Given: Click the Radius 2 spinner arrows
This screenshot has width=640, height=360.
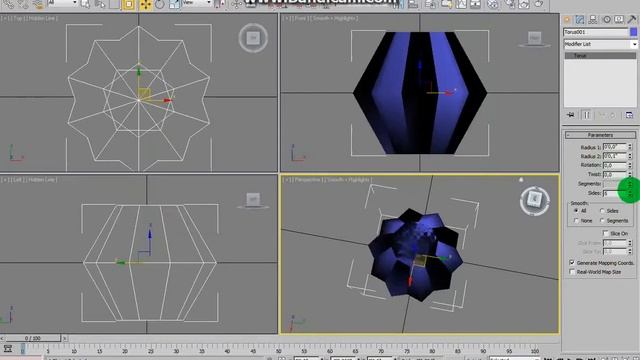Looking at the screenshot, I should click(630, 156).
